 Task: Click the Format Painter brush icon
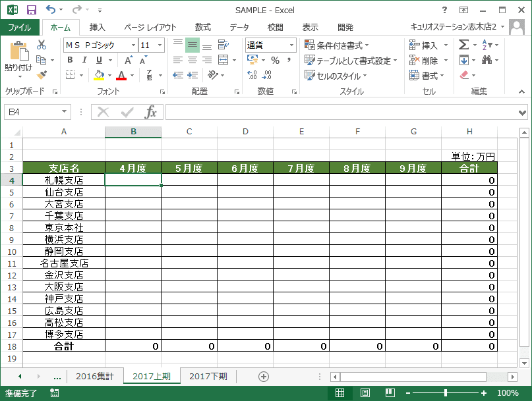coord(42,75)
